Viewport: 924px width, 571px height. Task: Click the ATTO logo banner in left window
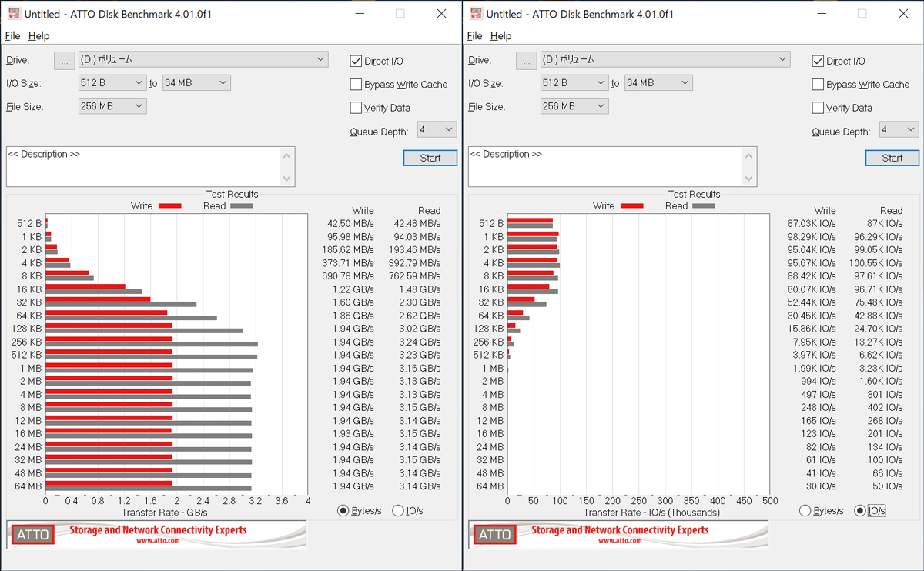(156, 534)
